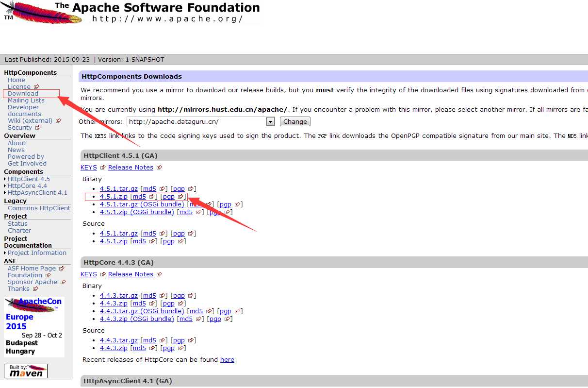Expand the HttpCore 4.4 sidebar triangle

pos(5,186)
